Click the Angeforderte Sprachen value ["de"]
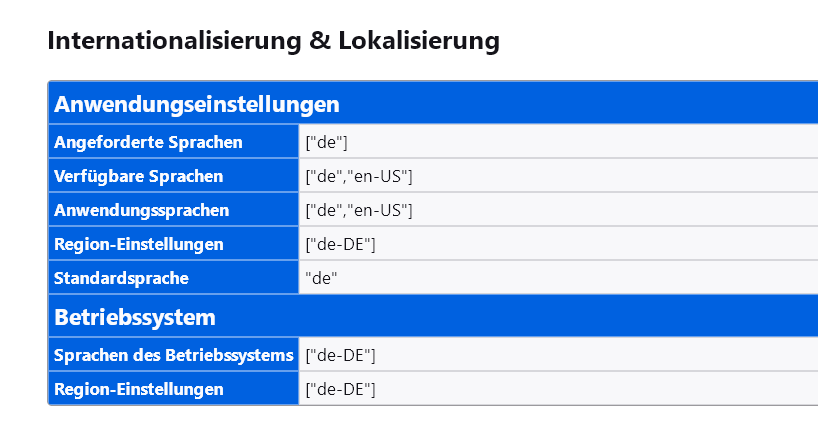818x432 pixels. (x=326, y=142)
